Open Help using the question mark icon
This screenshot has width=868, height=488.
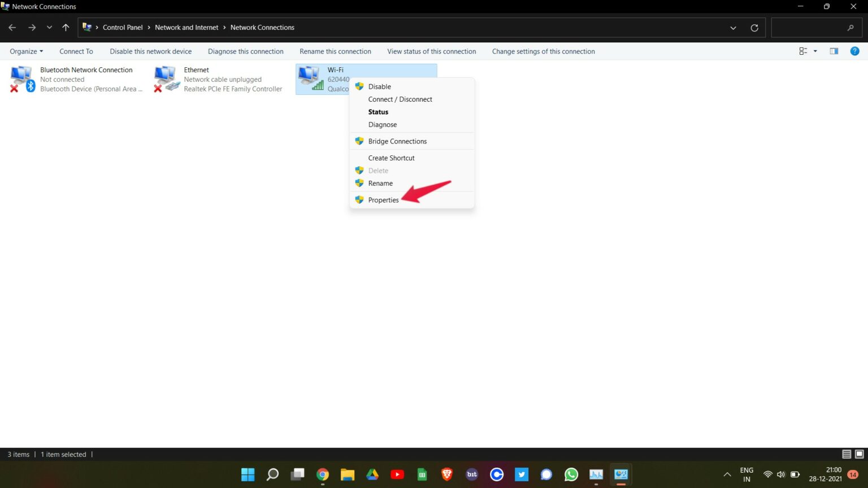(x=854, y=51)
